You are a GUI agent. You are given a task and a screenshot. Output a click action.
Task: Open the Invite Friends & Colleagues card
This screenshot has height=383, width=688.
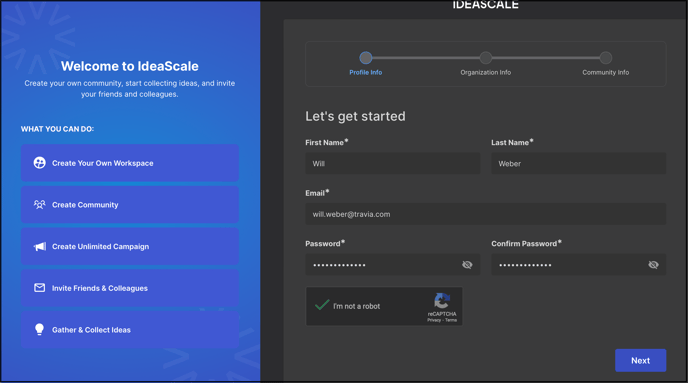(x=130, y=288)
